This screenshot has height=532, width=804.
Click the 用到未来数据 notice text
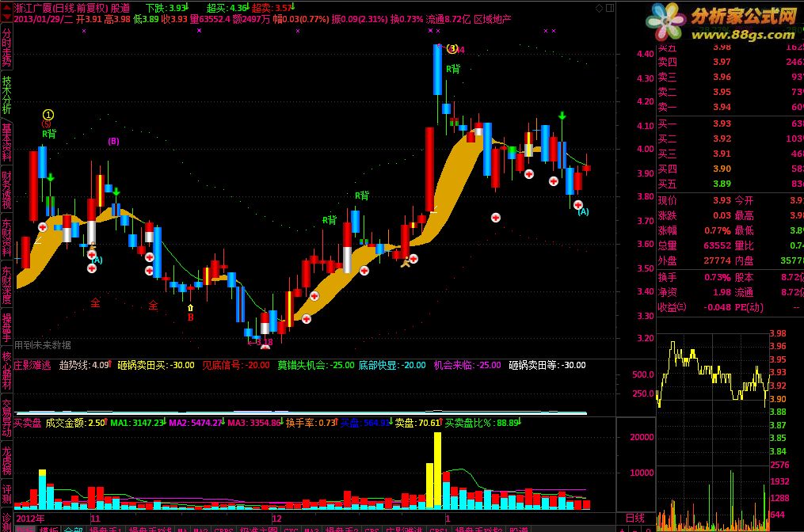click(43, 345)
